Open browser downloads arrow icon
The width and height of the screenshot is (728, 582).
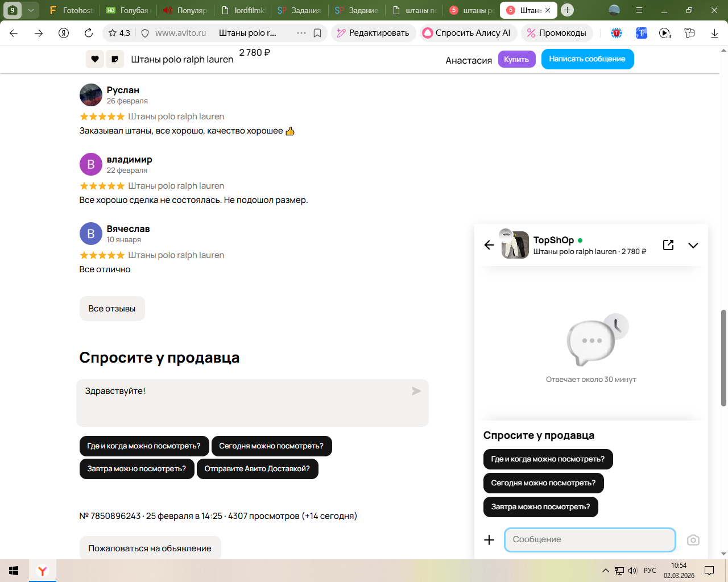[714, 33]
